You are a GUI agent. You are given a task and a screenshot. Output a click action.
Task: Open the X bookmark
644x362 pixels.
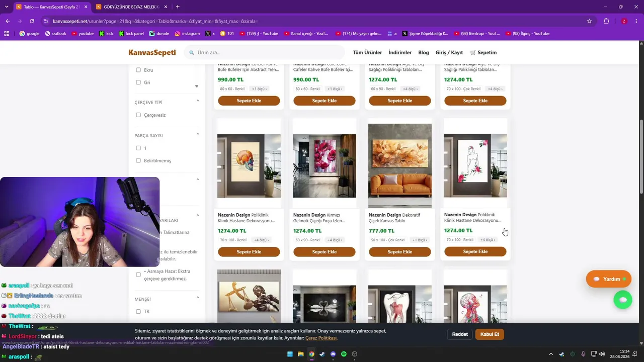(x=210, y=34)
